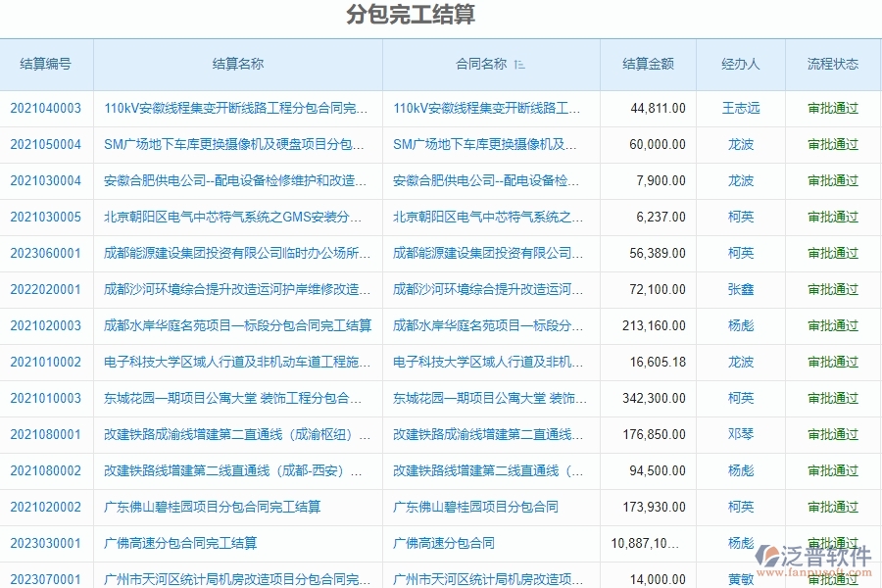Screen dimensions: 882x588
Task: Open settlement number 2021050004
Action: tap(46, 145)
